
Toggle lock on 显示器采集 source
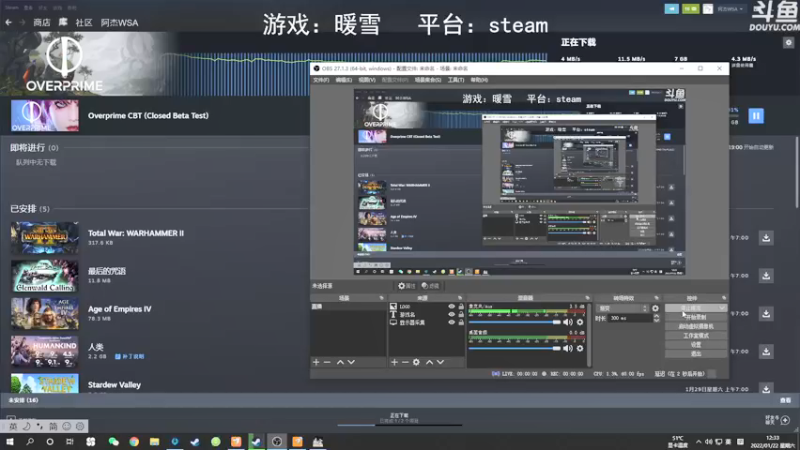(x=461, y=322)
